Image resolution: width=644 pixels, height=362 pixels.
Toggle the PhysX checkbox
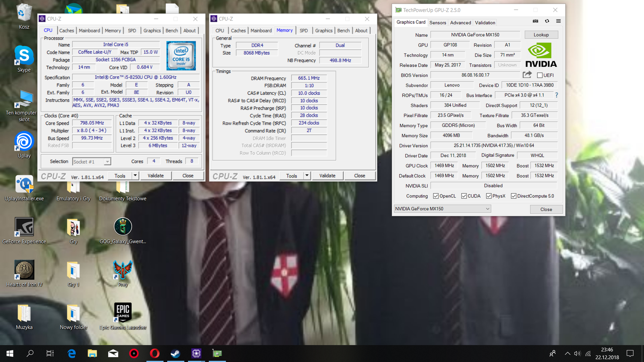489,196
